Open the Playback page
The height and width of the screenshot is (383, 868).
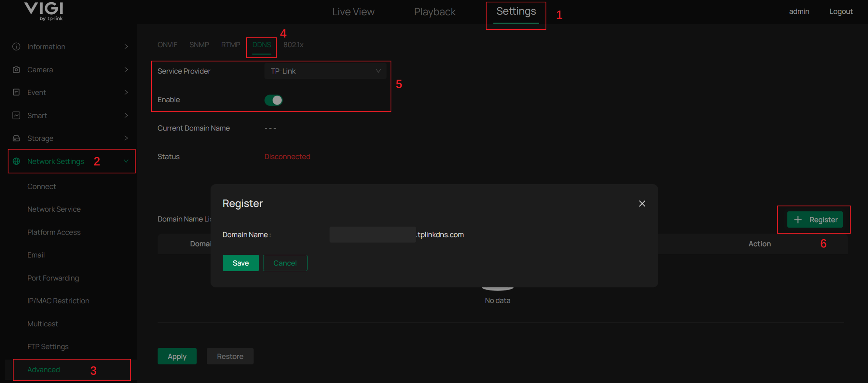434,11
